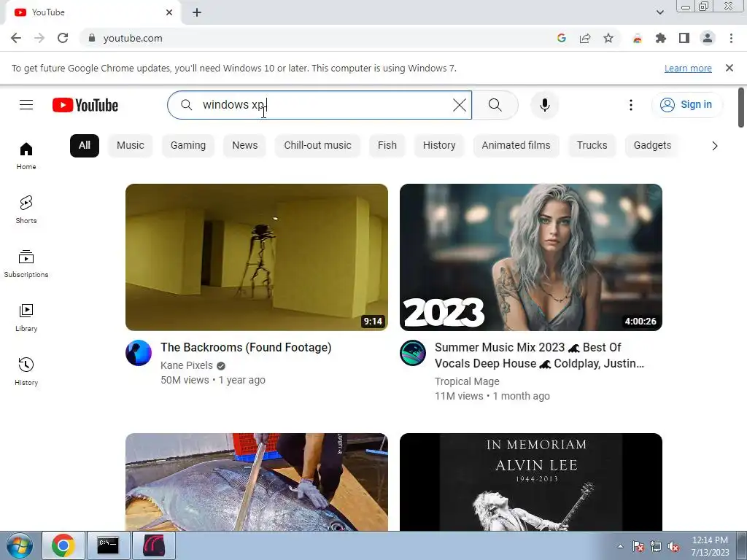
Task: Click the YouTube logo
Action: click(x=85, y=105)
